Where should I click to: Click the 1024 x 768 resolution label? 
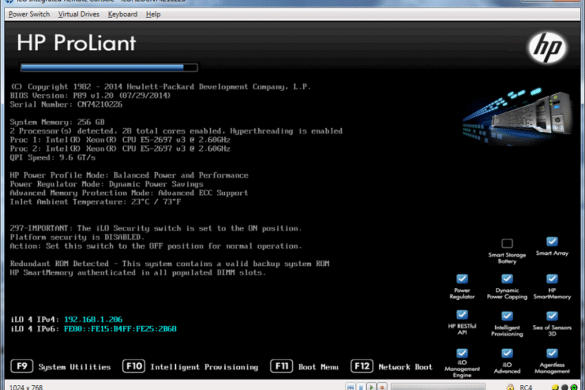pyautogui.click(x=26, y=387)
